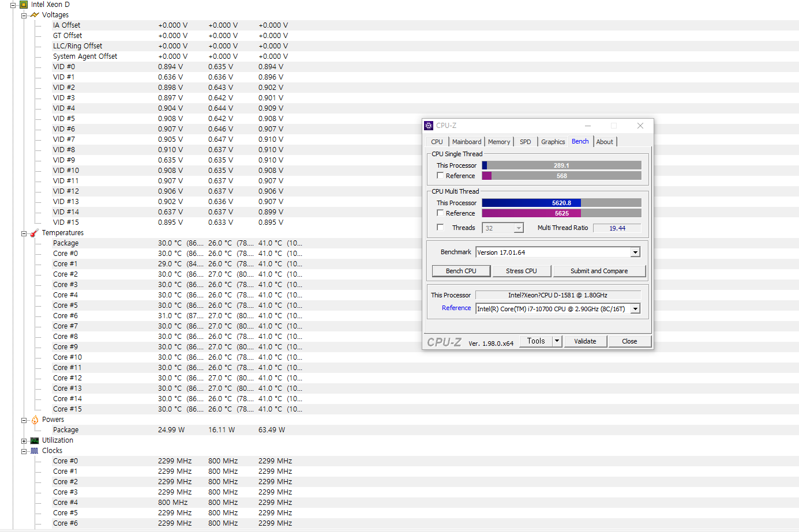Select the LLC/Ring Offset row
This screenshot has width=799, height=532.
[x=425, y=46]
